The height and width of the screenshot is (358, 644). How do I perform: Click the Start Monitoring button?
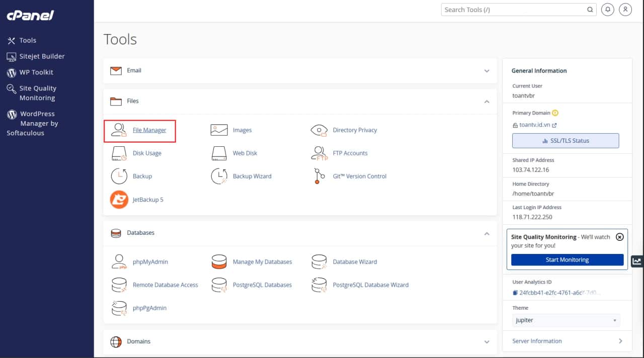567,260
